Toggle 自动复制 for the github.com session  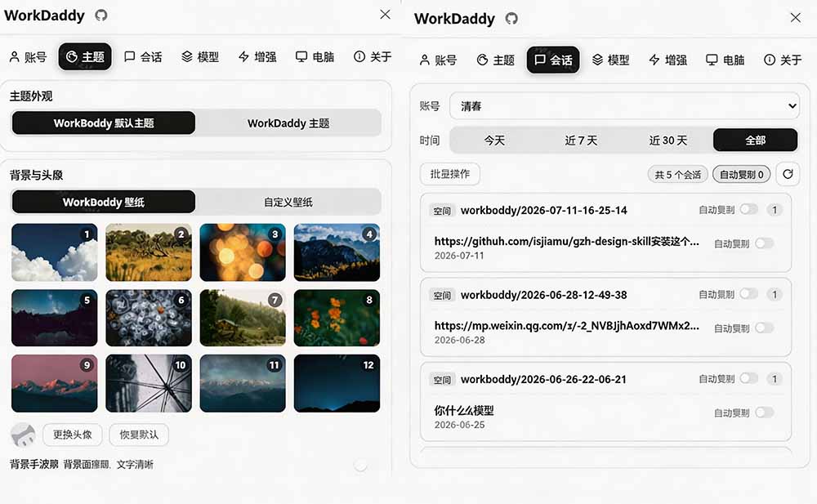click(x=765, y=243)
